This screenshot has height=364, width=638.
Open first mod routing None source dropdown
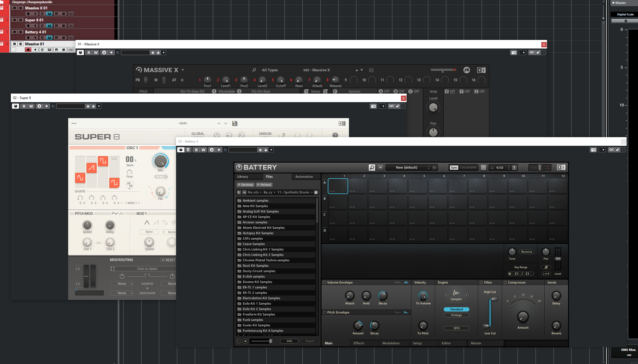122,284
